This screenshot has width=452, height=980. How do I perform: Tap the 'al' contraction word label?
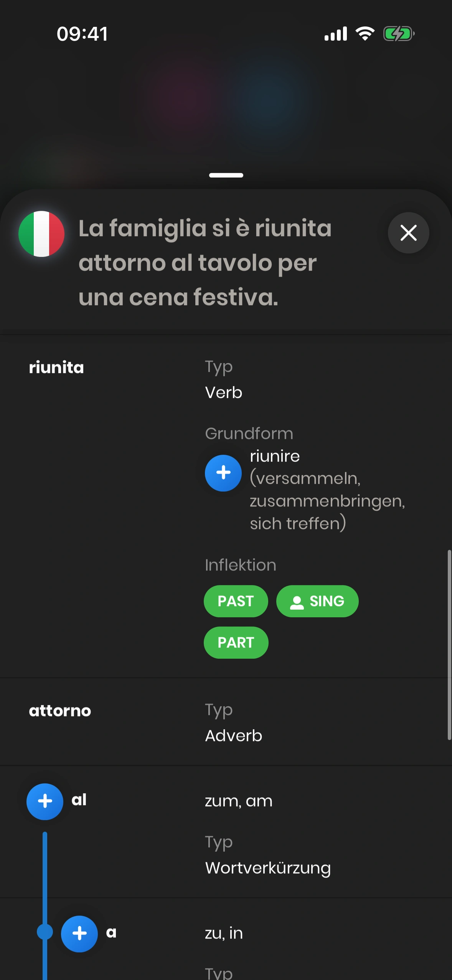click(x=79, y=800)
